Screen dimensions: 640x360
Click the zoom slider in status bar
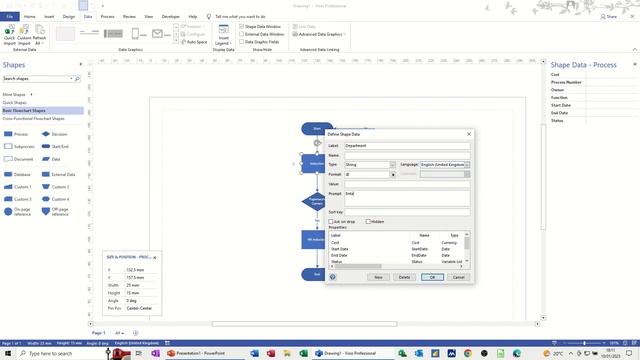point(584,343)
